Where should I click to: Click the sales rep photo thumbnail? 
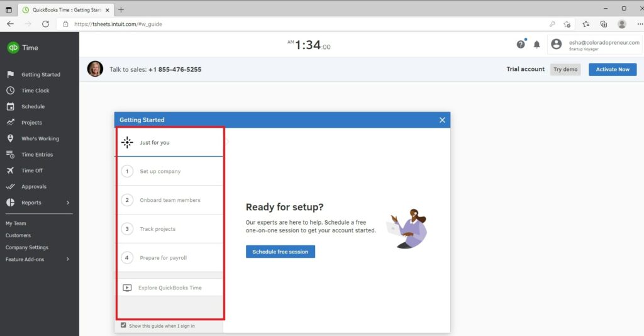[x=96, y=69]
